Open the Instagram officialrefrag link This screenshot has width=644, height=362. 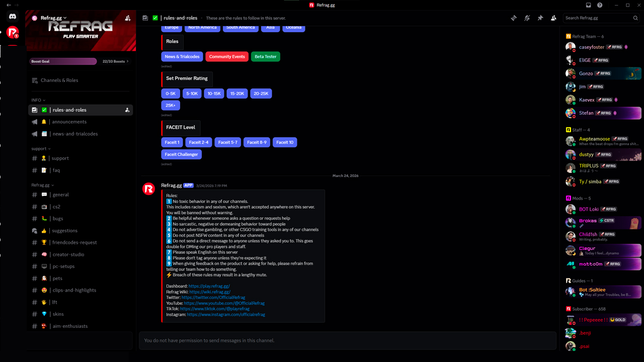pos(226,315)
